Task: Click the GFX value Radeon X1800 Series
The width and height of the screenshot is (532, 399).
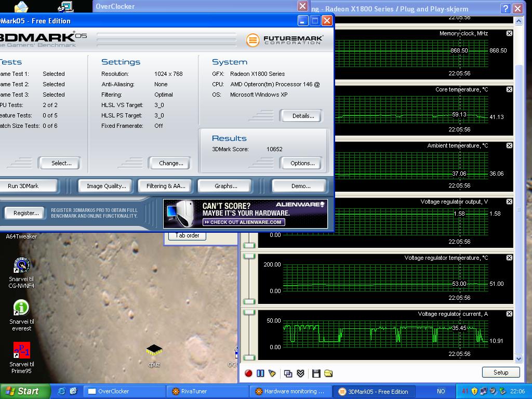Action: click(258, 74)
